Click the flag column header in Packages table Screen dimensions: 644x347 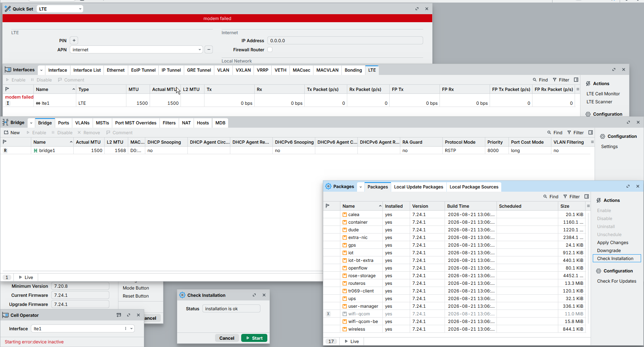(x=328, y=206)
